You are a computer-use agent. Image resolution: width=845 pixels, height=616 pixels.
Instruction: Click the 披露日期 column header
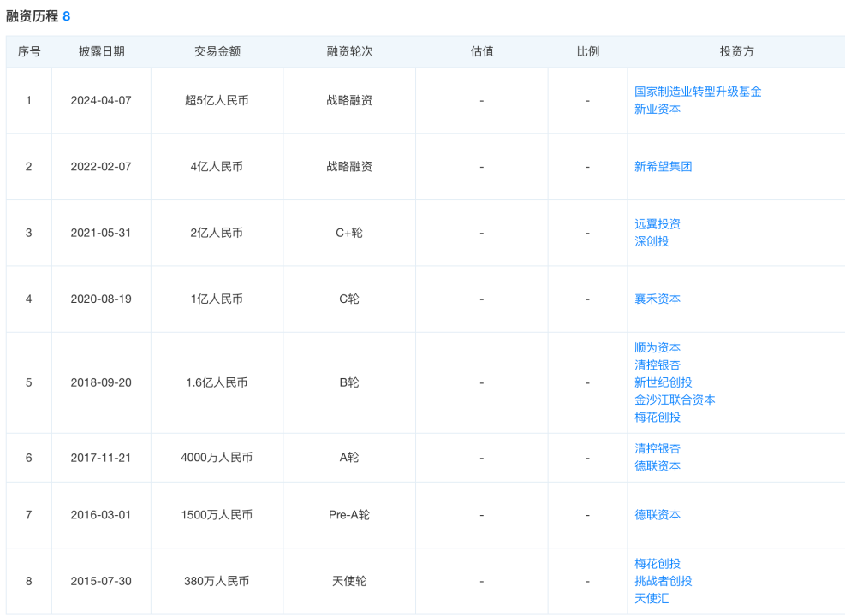(x=101, y=51)
